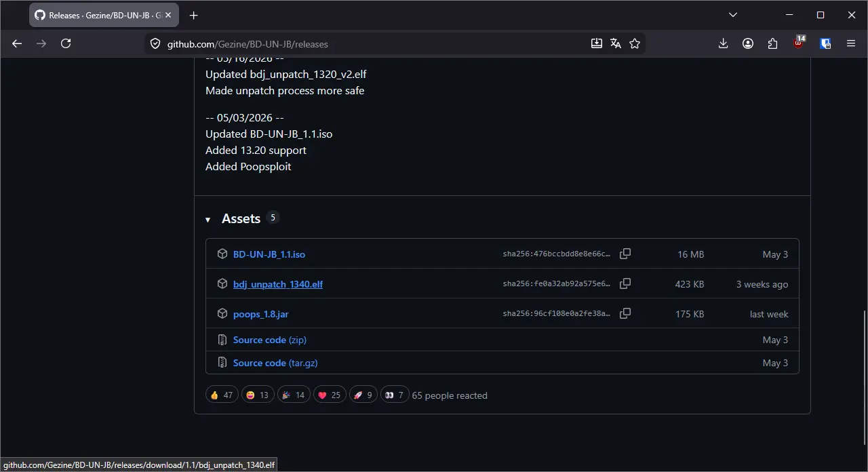Open the browser hamburger menu
The width and height of the screenshot is (868, 472).
[x=851, y=43]
